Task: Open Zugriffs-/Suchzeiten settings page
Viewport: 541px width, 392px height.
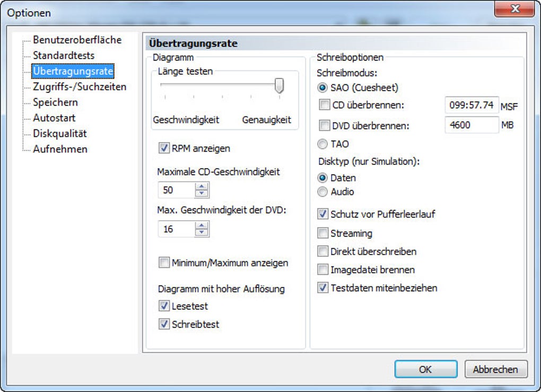Action: click(x=80, y=86)
